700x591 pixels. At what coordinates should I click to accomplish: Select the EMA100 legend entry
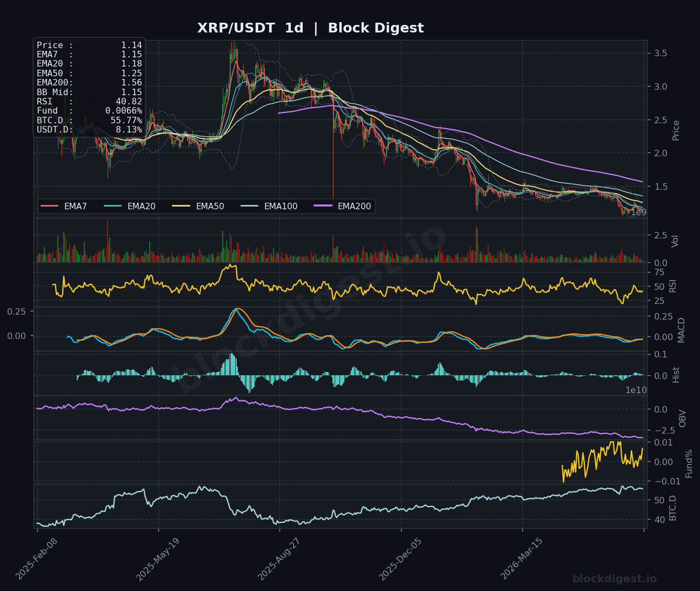[x=269, y=206]
